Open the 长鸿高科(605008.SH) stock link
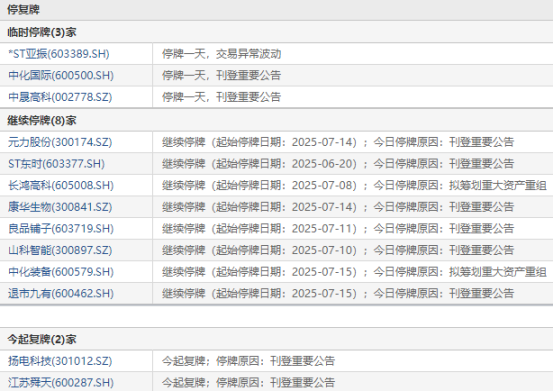Image resolution: width=554 pixels, height=392 pixels. click(61, 185)
